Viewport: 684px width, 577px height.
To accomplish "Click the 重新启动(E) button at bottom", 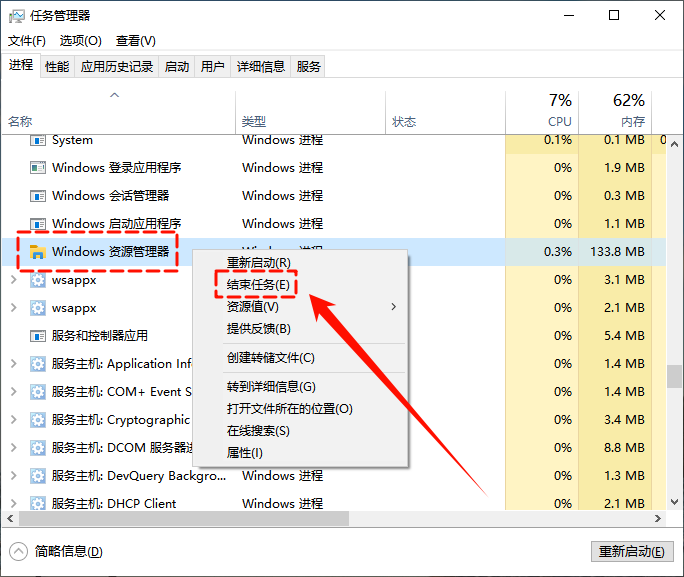I will [x=632, y=552].
